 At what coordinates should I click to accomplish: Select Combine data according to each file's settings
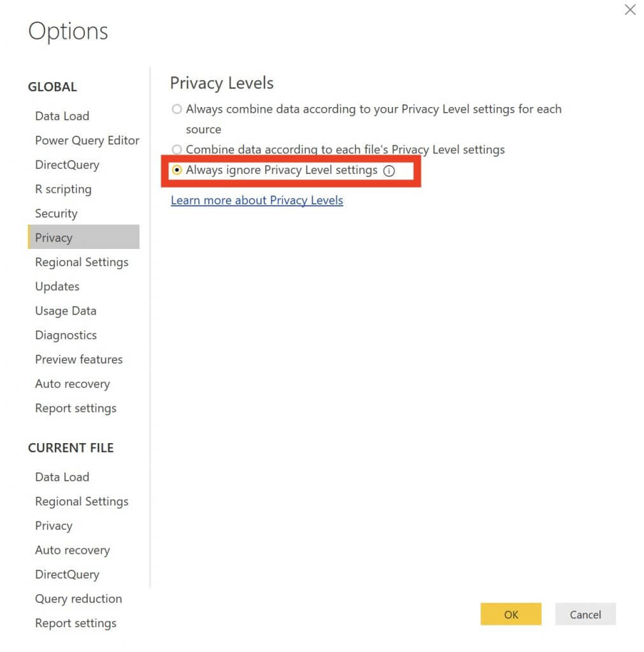(177, 149)
